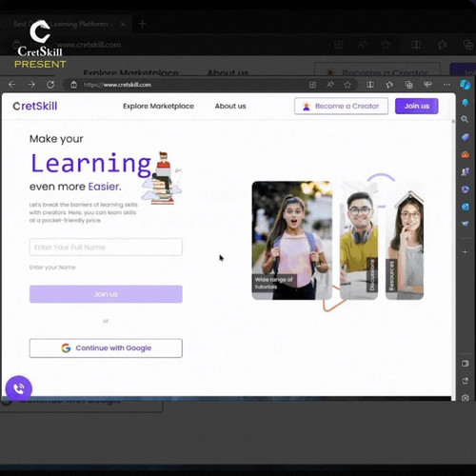This screenshot has height=476, width=476.
Task: View site info via the lock icon
Action: point(73,85)
